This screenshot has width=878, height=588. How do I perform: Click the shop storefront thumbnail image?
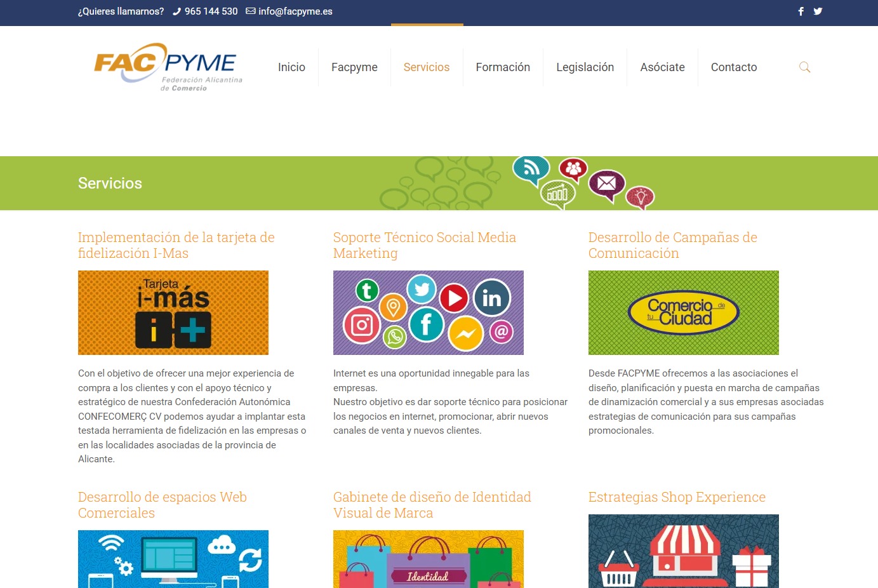[x=684, y=551]
